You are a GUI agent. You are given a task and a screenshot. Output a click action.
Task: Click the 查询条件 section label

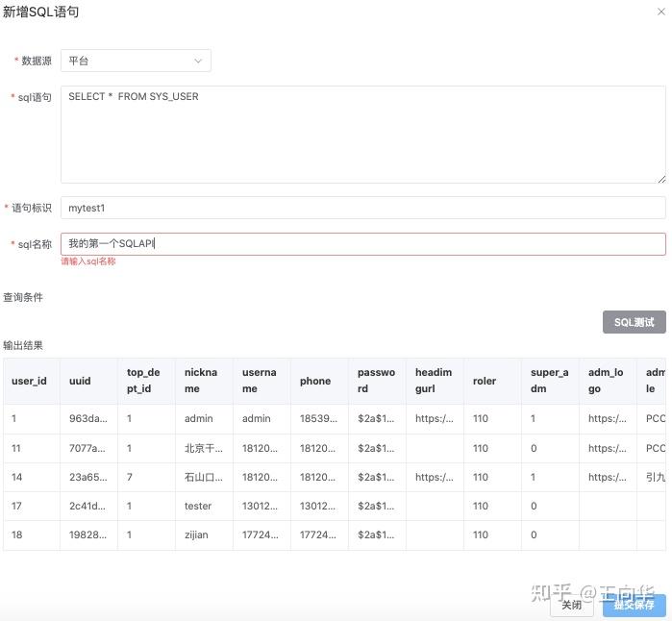point(23,297)
